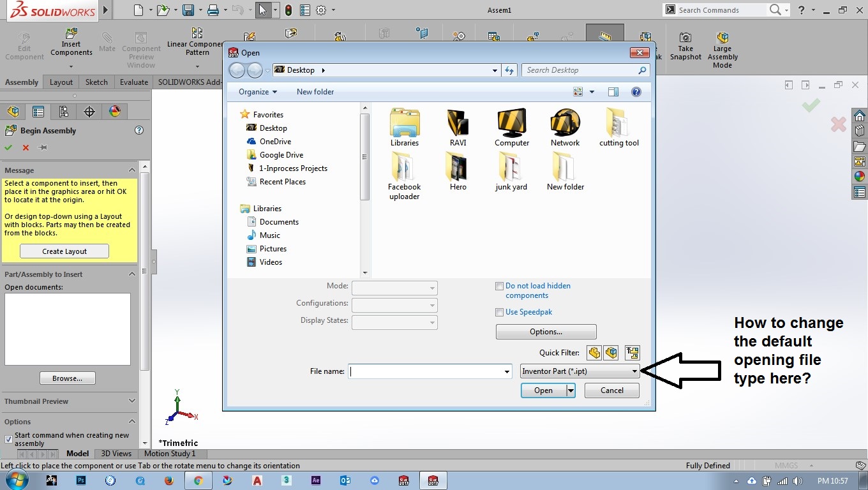
Task: Toggle Start command when creating new assembly
Action: pyautogui.click(x=8, y=439)
